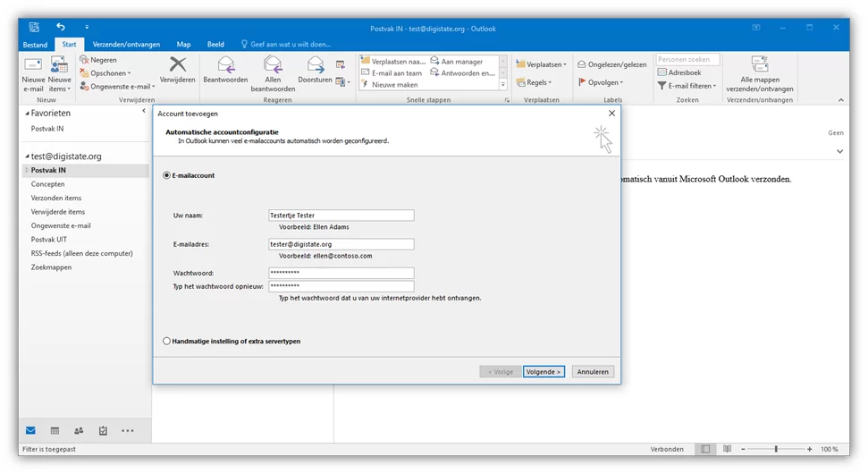Click the Doorsturen icon
Image resolution: width=868 pixels, height=474 pixels.
(x=315, y=64)
